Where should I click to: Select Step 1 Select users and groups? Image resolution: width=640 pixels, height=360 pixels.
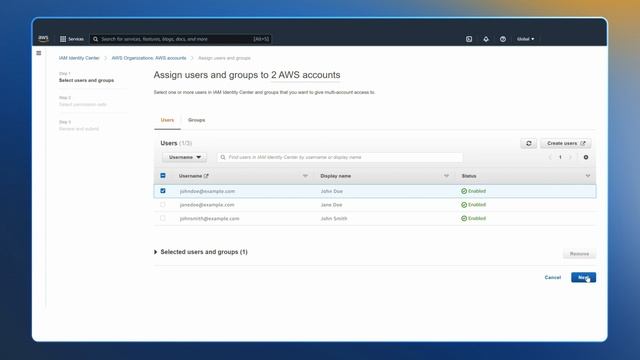pyautogui.click(x=87, y=77)
